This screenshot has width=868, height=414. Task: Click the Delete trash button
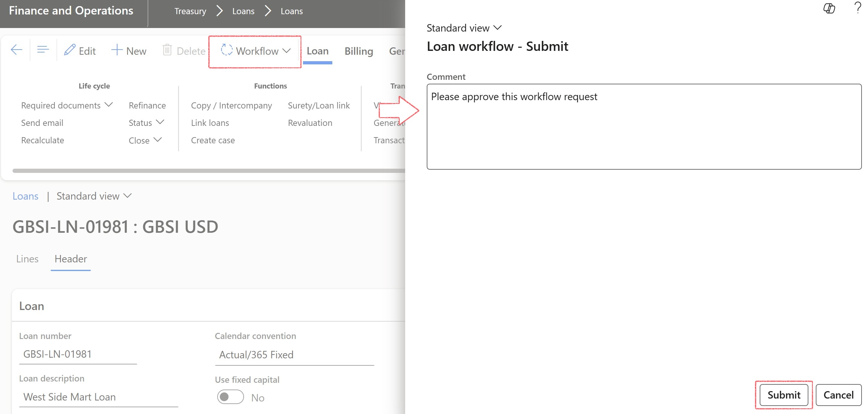[184, 51]
